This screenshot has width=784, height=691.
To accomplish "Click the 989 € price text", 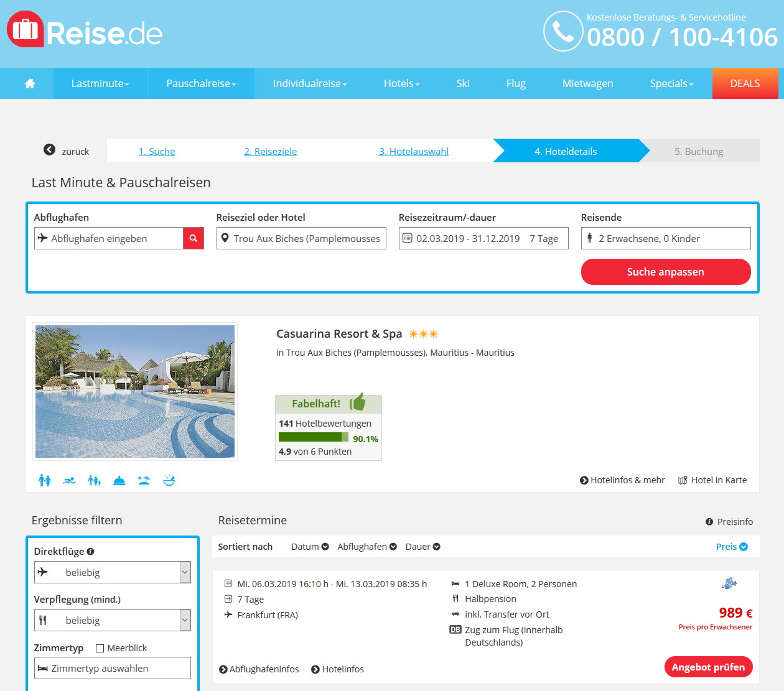I will tap(735, 613).
